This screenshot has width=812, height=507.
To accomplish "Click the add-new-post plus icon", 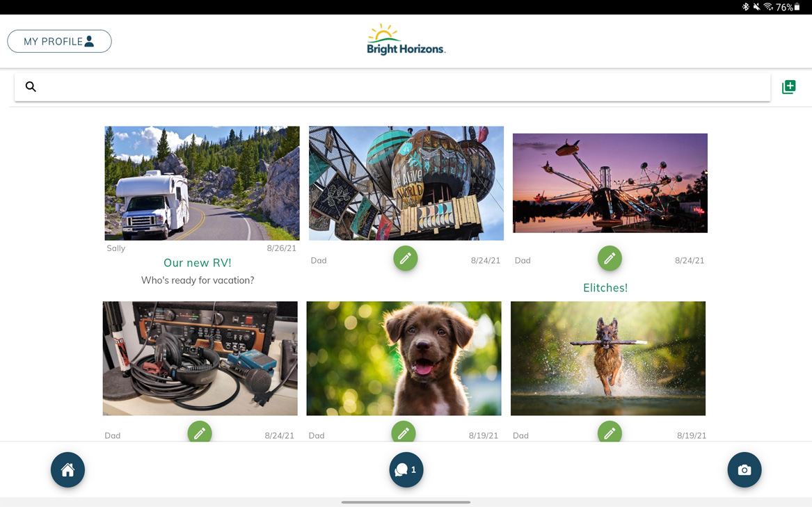I will tap(789, 87).
